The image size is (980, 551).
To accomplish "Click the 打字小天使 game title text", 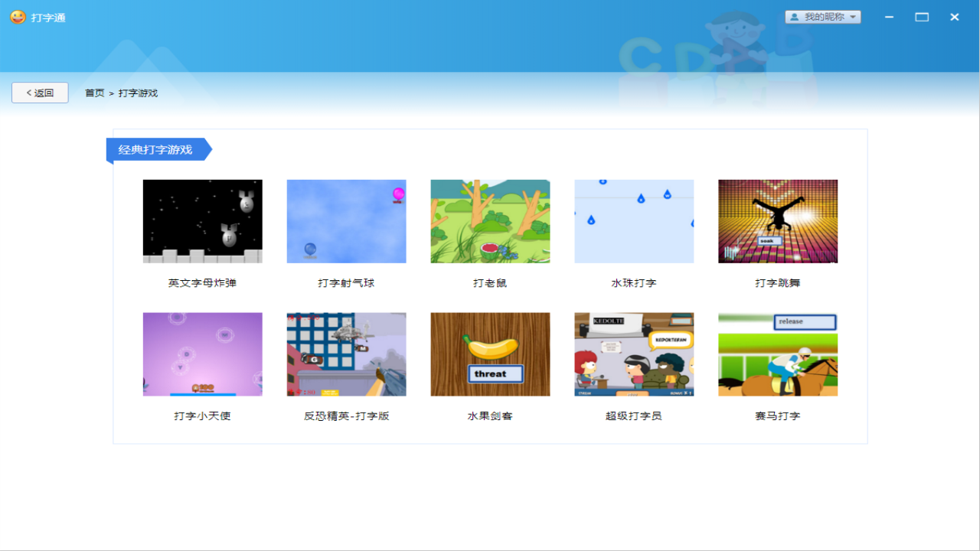I will click(202, 416).
